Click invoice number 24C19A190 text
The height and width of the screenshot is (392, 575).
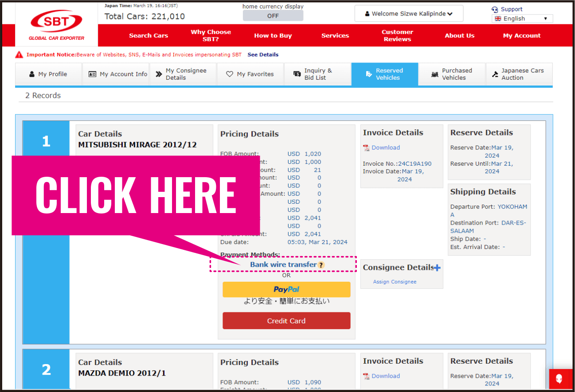pyautogui.click(x=415, y=163)
